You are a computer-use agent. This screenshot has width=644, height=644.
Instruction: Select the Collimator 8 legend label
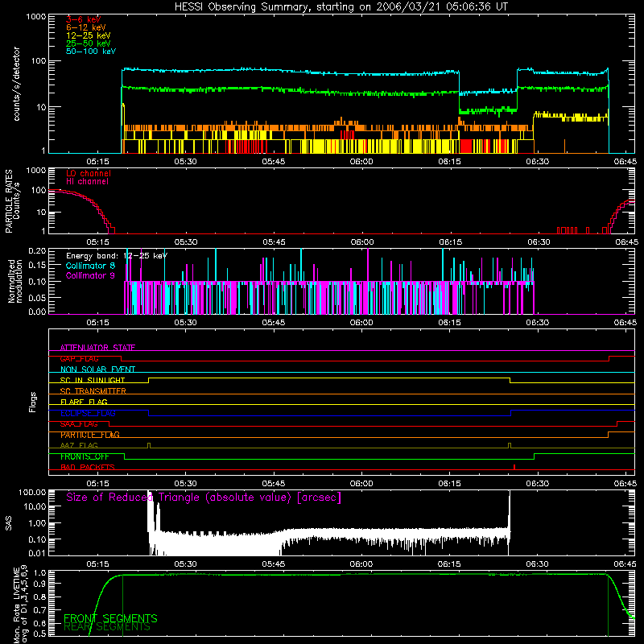90,266
